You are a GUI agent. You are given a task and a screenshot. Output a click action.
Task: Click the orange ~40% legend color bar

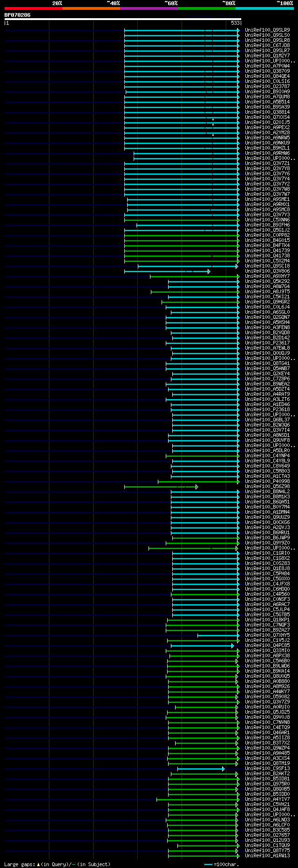coord(91,8)
